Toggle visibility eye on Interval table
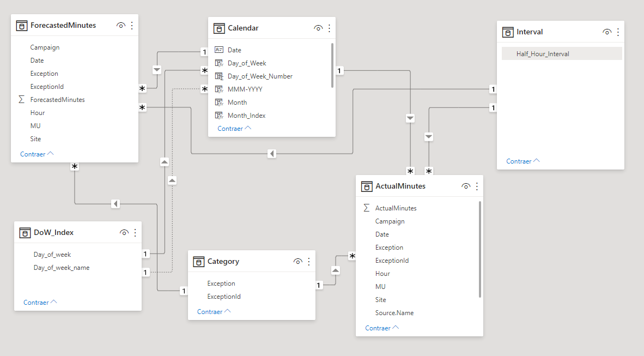 point(607,32)
